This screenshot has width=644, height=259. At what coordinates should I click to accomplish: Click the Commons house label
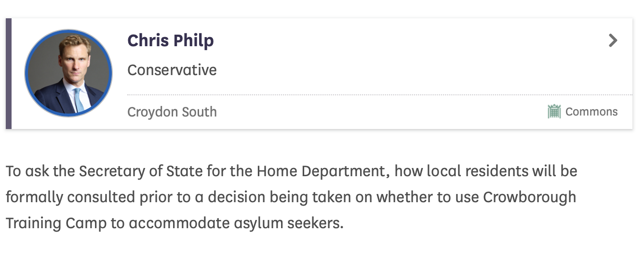(591, 112)
